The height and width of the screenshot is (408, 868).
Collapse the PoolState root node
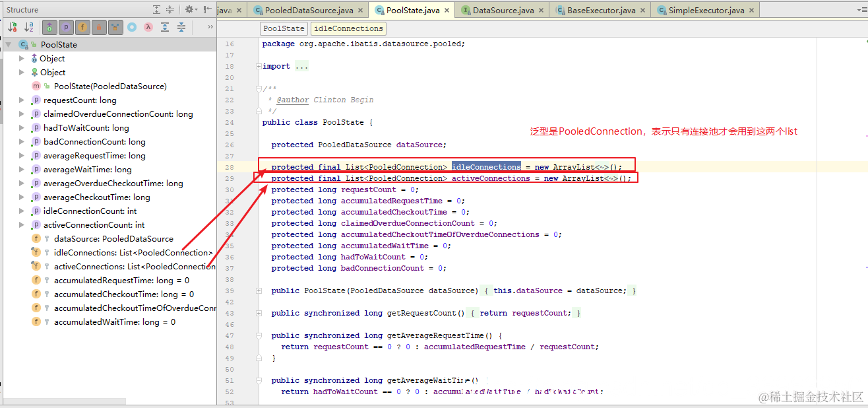pos(8,45)
